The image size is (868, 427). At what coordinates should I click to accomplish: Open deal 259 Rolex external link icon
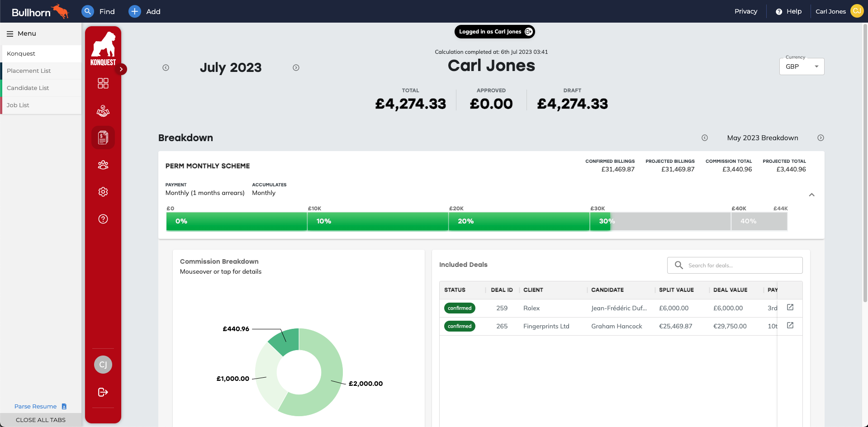[x=790, y=308]
